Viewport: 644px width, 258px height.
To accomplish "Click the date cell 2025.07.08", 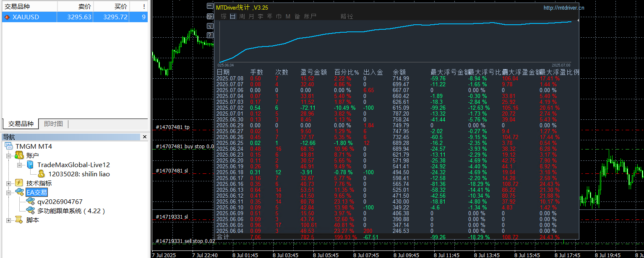I will (x=230, y=78).
